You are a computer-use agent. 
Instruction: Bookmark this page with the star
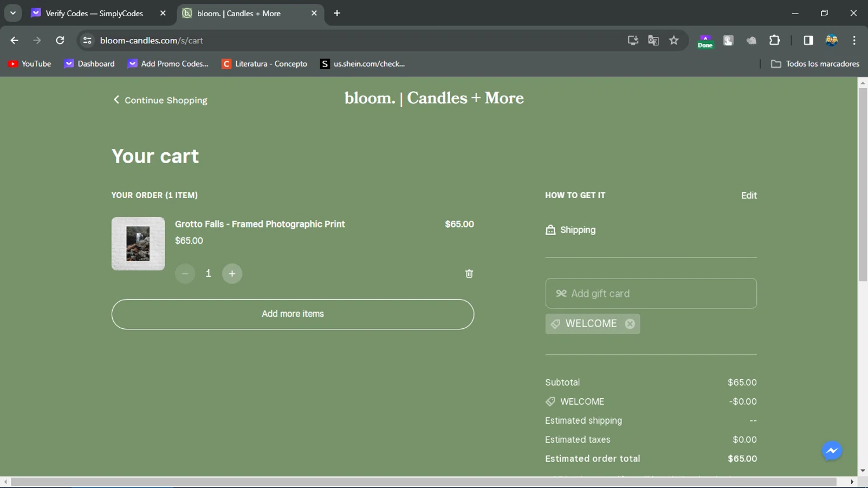[674, 41]
